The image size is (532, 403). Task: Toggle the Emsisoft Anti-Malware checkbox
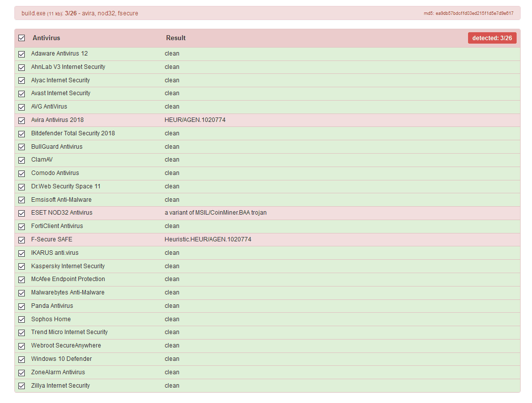coord(22,200)
